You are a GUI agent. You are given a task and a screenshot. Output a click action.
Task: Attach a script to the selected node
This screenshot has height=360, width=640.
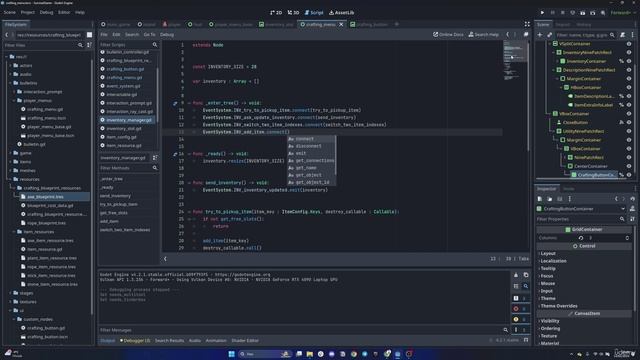coord(622,35)
